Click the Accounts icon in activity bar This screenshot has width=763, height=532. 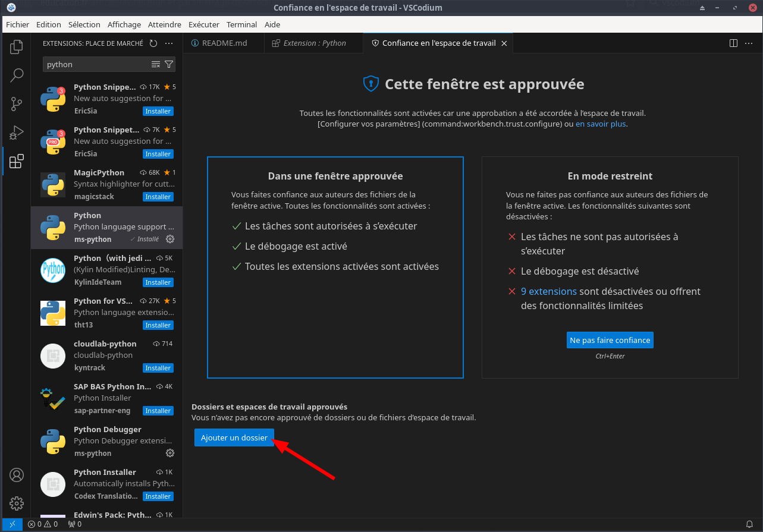point(17,475)
